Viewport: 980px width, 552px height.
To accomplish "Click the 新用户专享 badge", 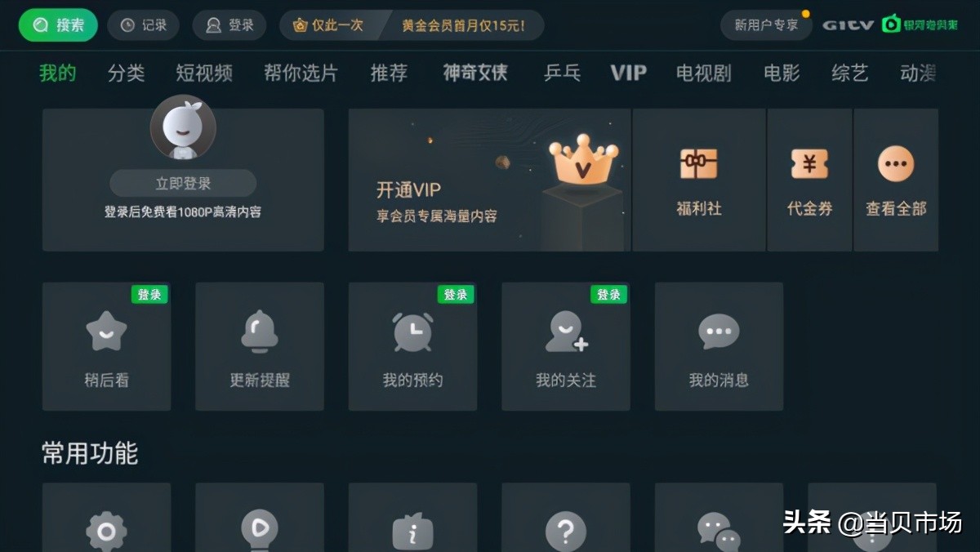I will coord(766,25).
